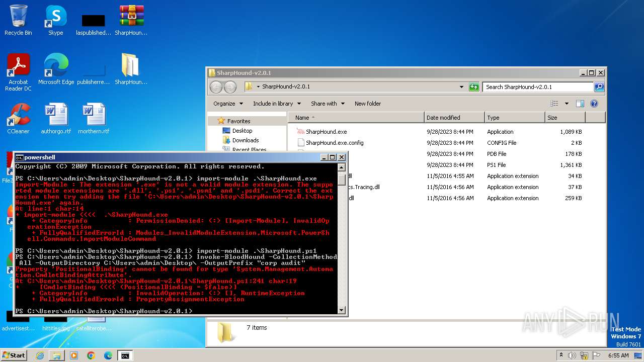Open the Organize dropdown menu
The width and height of the screenshot is (644, 362).
(x=228, y=104)
